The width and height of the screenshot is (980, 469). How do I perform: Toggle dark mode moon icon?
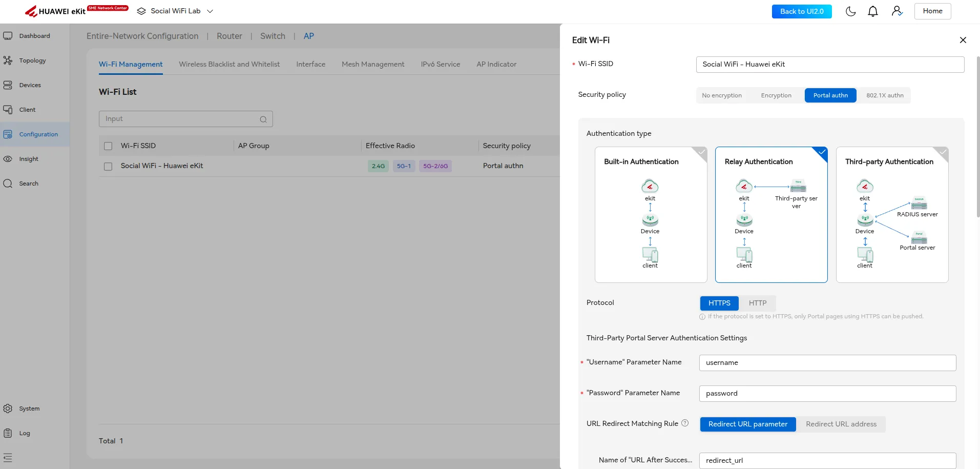850,11
